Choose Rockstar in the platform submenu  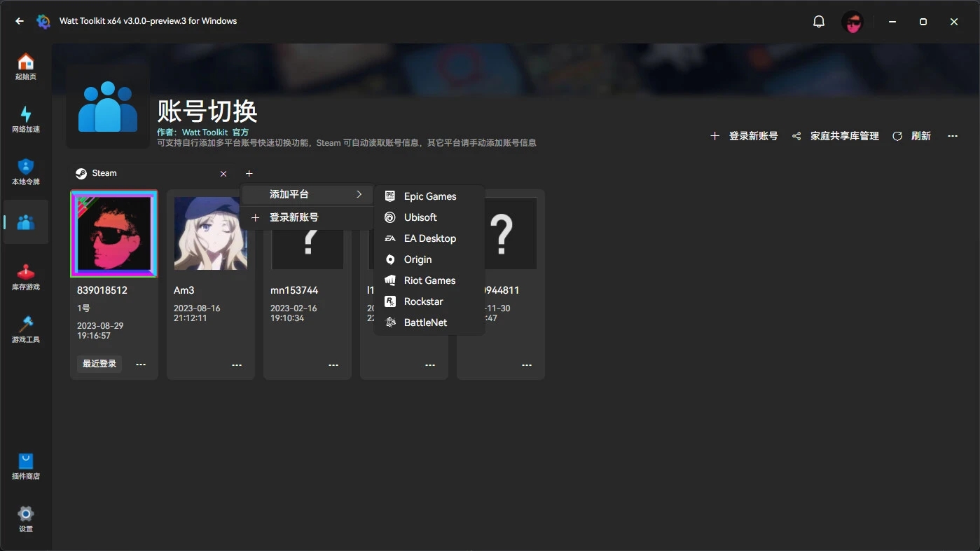pos(424,301)
